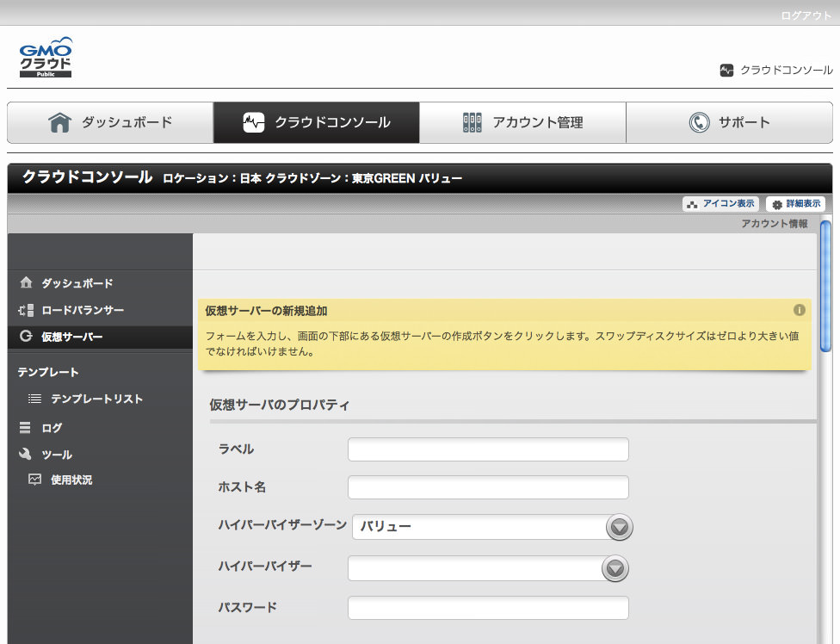The image size is (840, 644).
Task: Click the info icon in yellow notice
Action: click(799, 310)
